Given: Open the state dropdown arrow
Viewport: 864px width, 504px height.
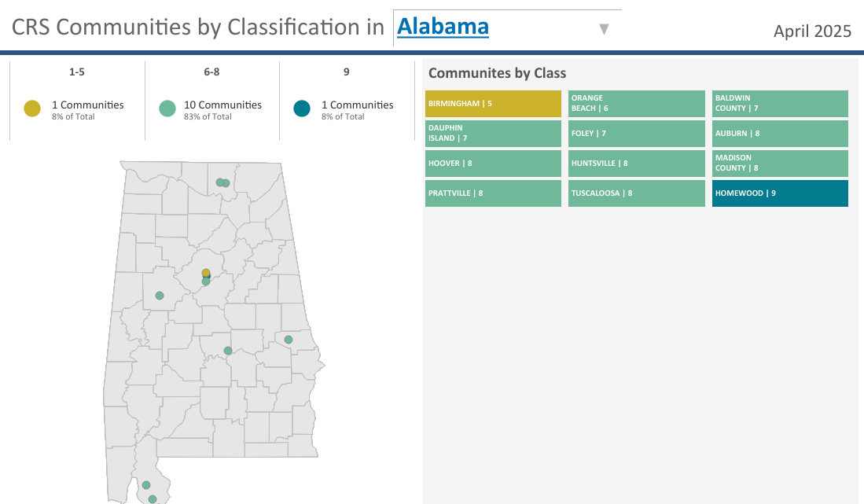Looking at the screenshot, I should point(604,29).
